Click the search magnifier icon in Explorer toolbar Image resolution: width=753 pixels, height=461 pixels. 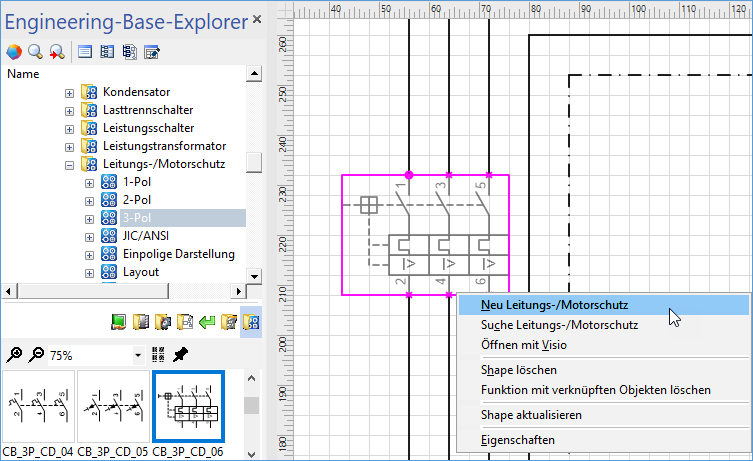click(34, 52)
